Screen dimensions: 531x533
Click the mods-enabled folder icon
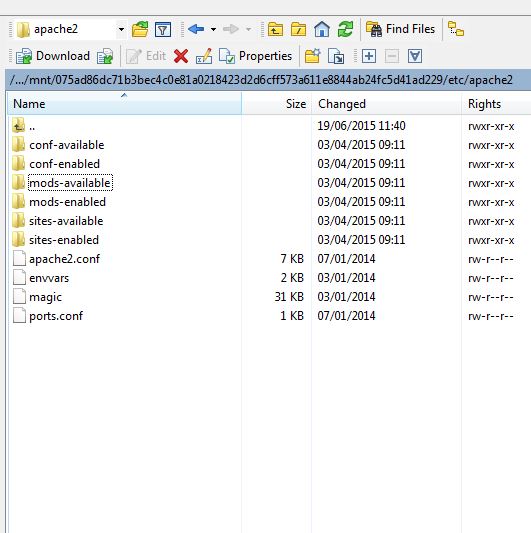coord(18,202)
